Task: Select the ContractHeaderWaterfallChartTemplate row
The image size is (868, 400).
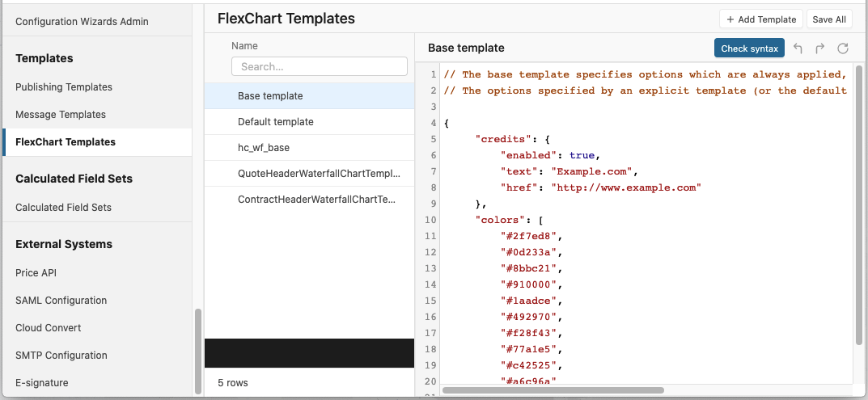Action: tap(310, 200)
